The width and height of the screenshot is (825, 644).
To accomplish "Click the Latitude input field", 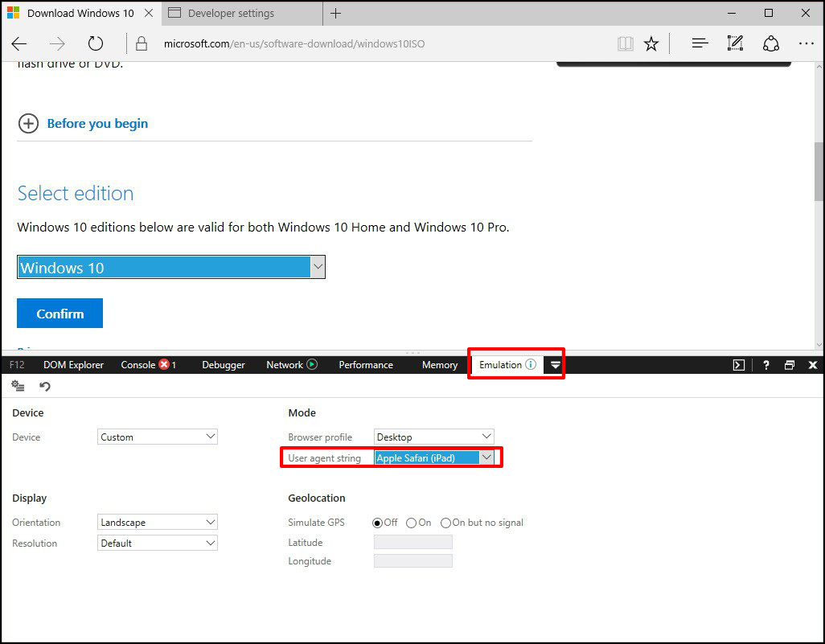I will [413, 542].
